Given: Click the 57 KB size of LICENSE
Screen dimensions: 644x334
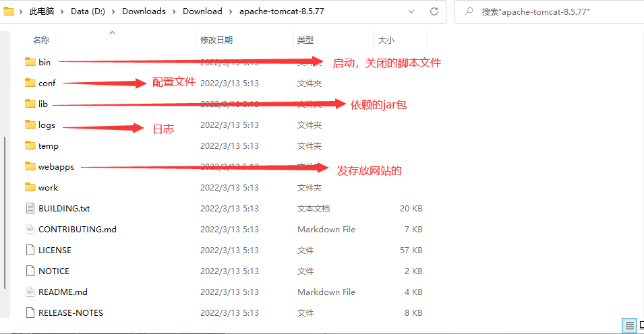Looking at the screenshot, I should tap(411, 250).
